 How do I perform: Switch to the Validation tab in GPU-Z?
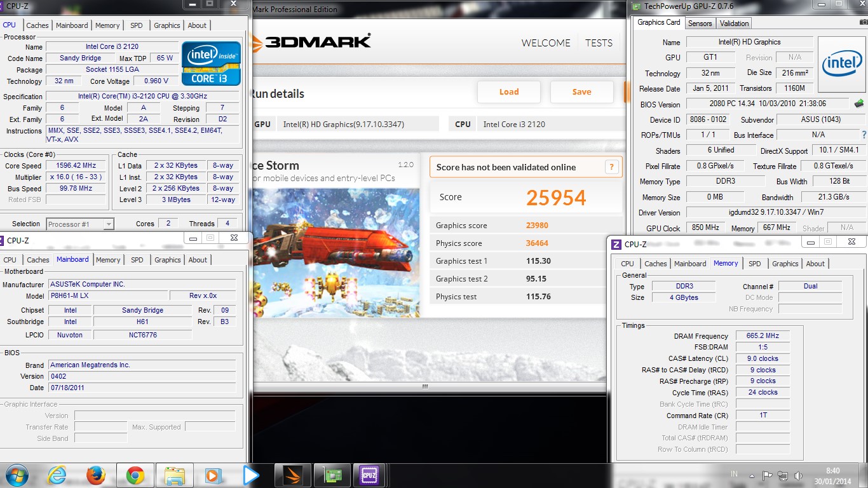(735, 24)
